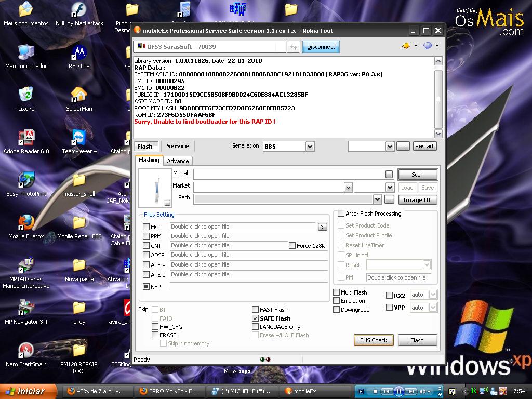Select the Flash main tab
Viewport: 532px width, 399px height.
click(145, 147)
